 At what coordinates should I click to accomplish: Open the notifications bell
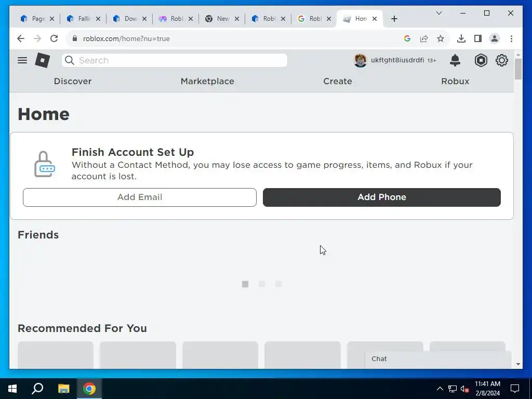[455, 60]
